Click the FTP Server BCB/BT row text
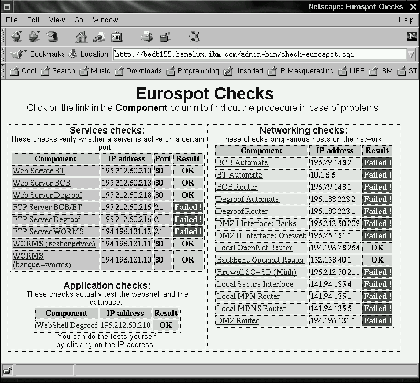Image resolution: width=420 pixels, height=383 pixels. click(x=47, y=207)
